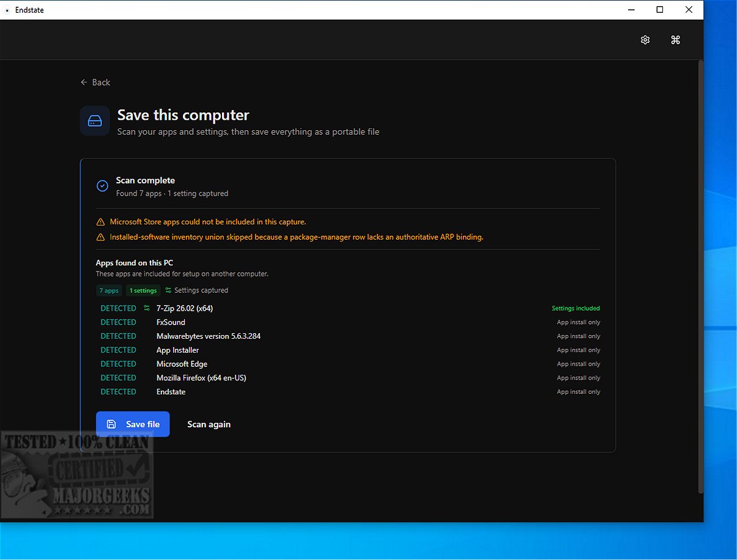The image size is (737, 560).
Task: Run the scan again
Action: pos(209,424)
